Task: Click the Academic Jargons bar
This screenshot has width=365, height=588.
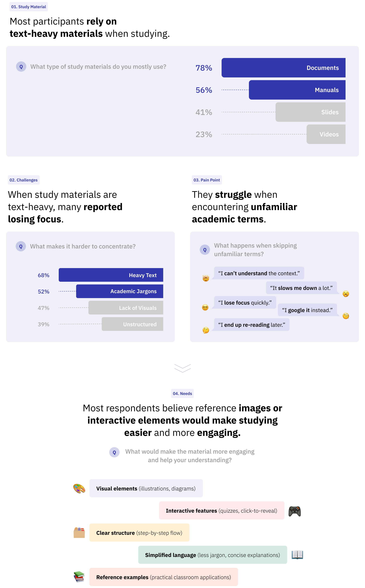Action: click(120, 291)
